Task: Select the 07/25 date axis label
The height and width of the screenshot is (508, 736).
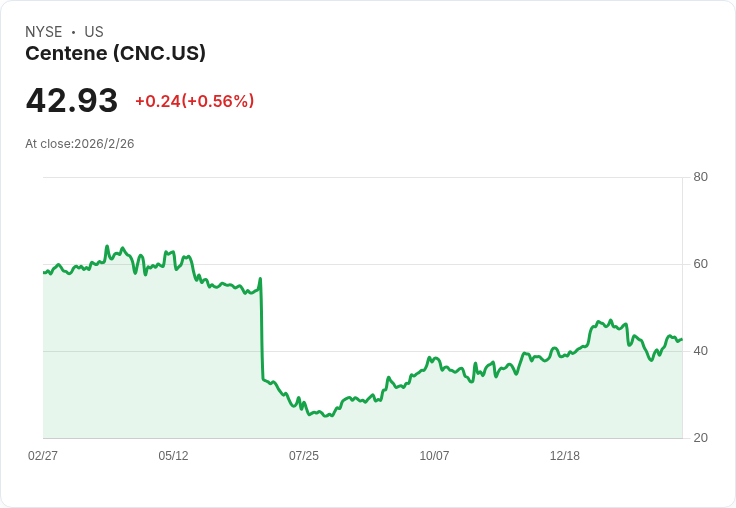Action: (x=304, y=456)
